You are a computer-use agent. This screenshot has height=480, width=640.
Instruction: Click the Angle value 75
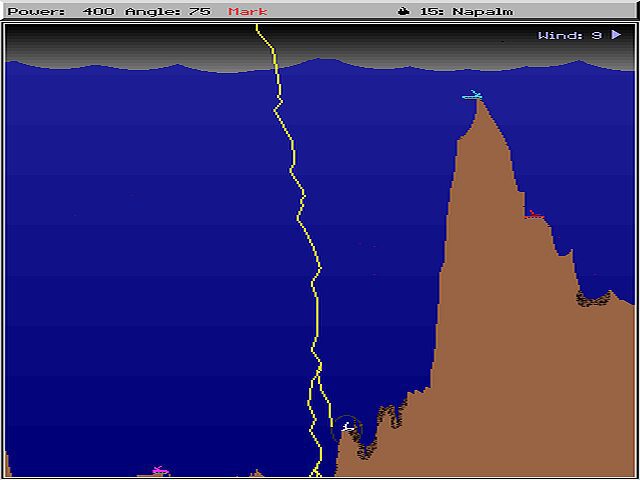tap(199, 11)
